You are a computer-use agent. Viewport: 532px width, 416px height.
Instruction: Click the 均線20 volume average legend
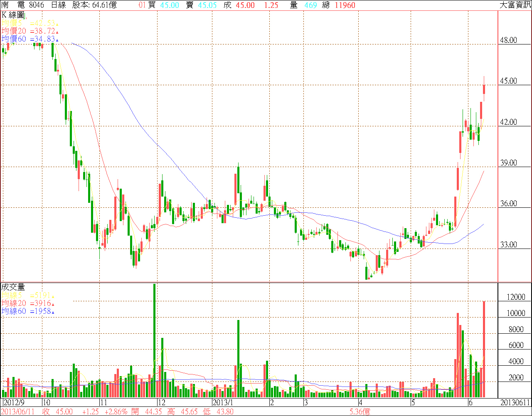(28, 303)
